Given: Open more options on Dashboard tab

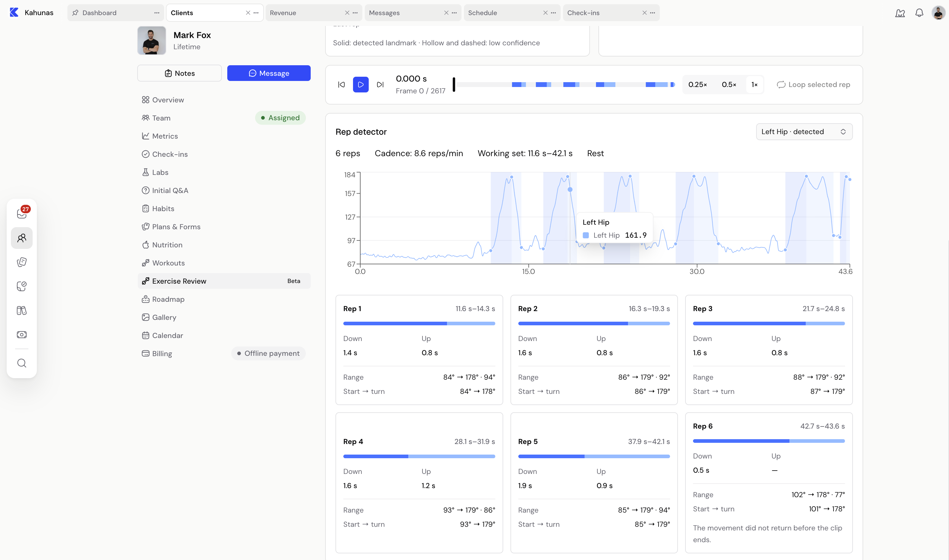Looking at the screenshot, I should pyautogui.click(x=157, y=13).
